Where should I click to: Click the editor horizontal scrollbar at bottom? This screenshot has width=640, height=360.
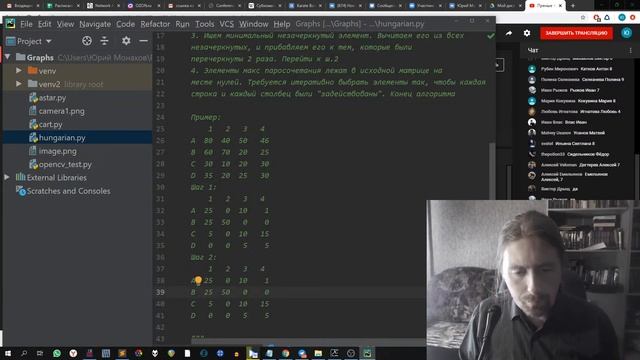[x=310, y=342]
